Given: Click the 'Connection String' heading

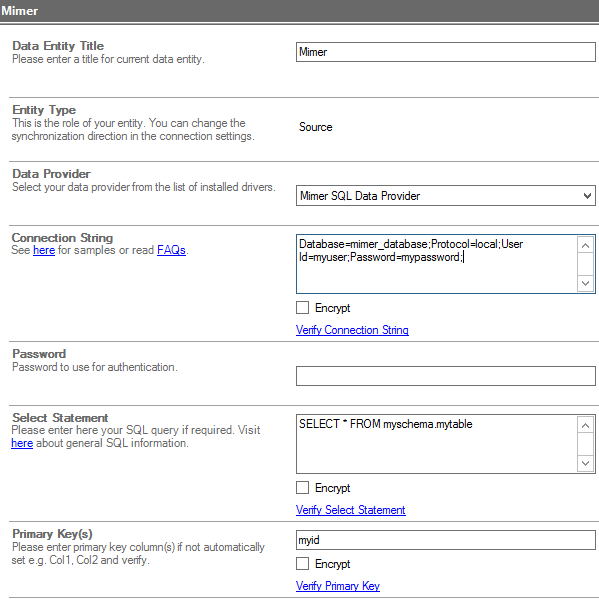Looking at the screenshot, I should click(62, 238).
